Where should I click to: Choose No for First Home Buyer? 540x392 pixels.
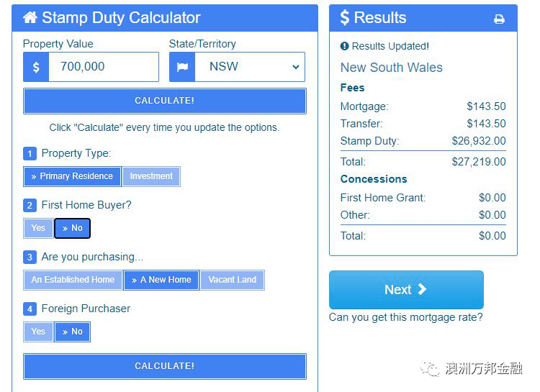click(x=72, y=228)
